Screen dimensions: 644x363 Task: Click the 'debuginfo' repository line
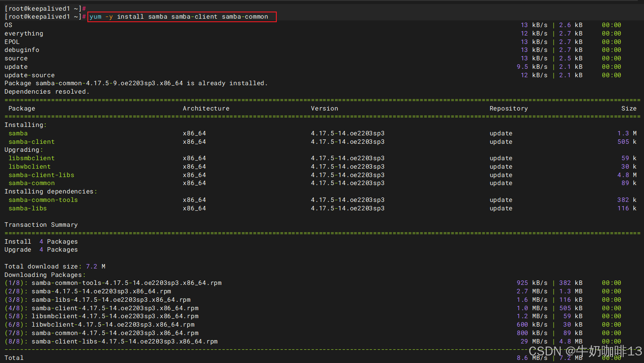tap(22, 50)
